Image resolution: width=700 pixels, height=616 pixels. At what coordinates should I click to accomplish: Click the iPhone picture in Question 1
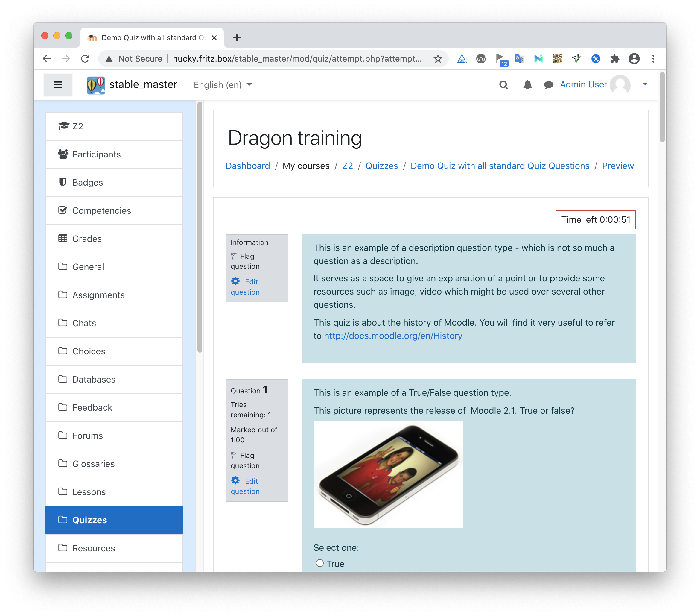[x=388, y=474]
